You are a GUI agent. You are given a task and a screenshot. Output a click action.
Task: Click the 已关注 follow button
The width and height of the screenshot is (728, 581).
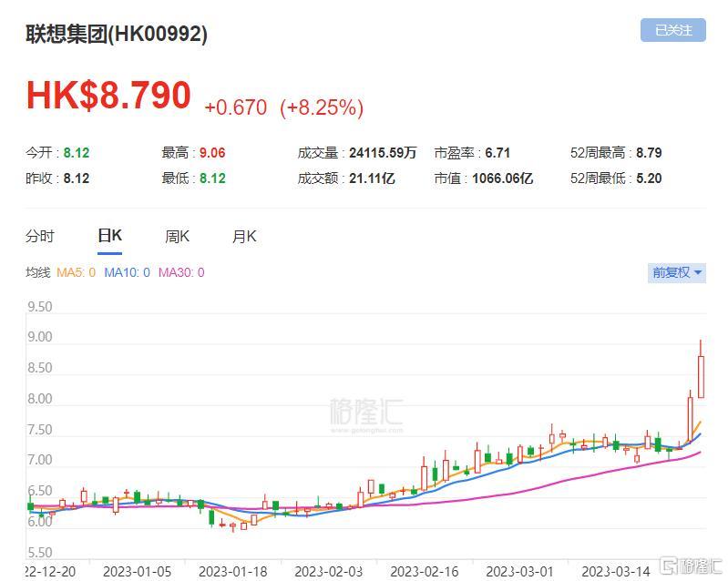click(672, 30)
